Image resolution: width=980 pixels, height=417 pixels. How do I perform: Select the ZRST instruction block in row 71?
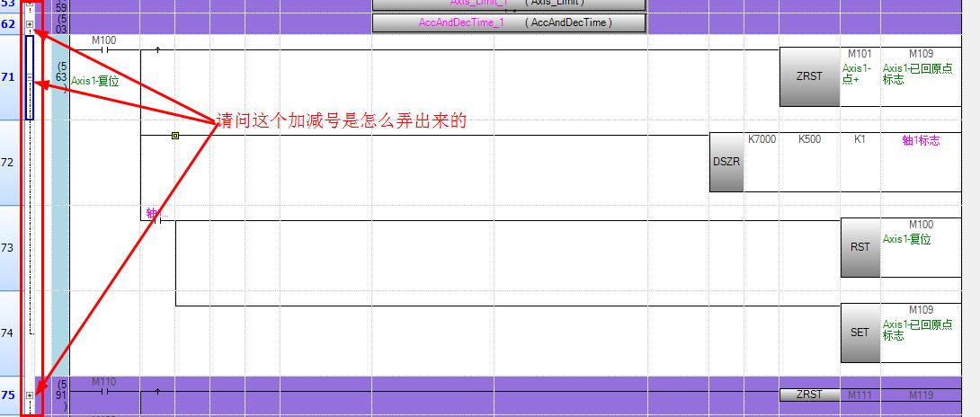pos(808,76)
